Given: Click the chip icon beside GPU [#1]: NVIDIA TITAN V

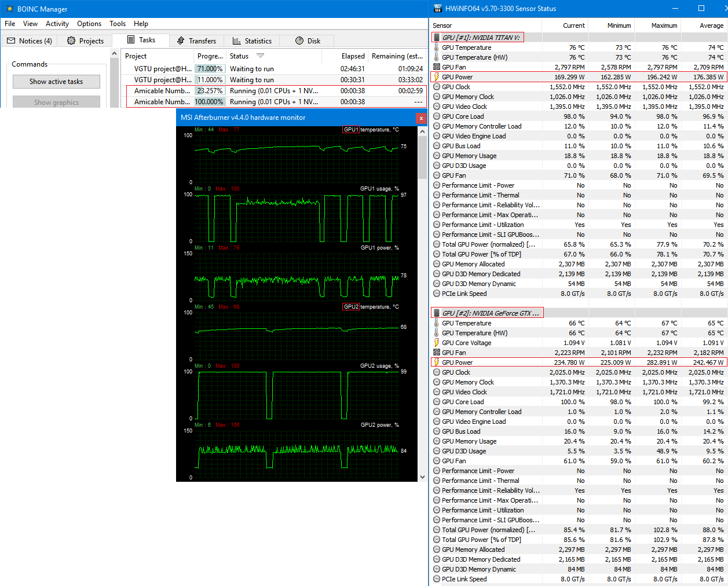Looking at the screenshot, I should coord(437,38).
